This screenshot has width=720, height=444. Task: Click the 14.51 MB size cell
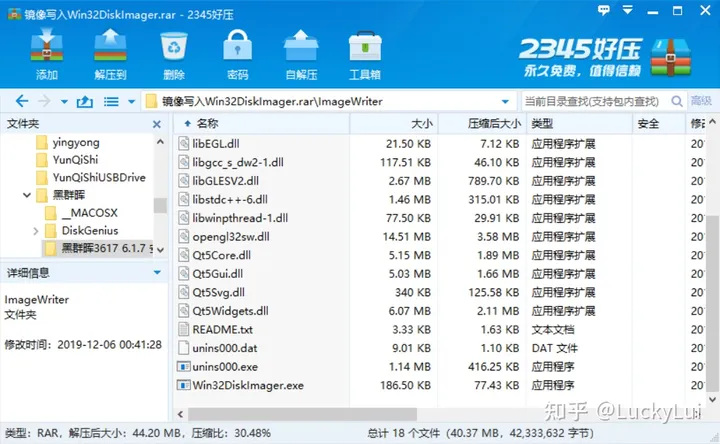pyautogui.click(x=407, y=236)
